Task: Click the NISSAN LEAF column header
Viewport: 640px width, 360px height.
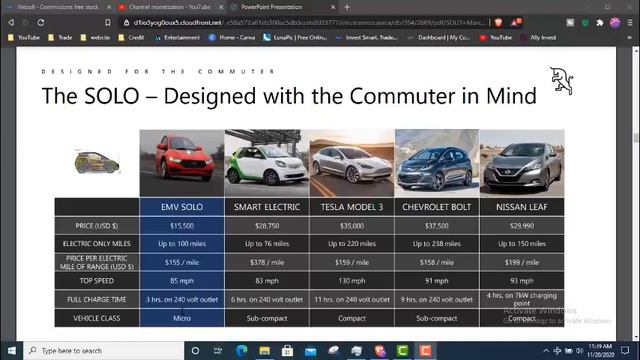Action: tap(522, 207)
